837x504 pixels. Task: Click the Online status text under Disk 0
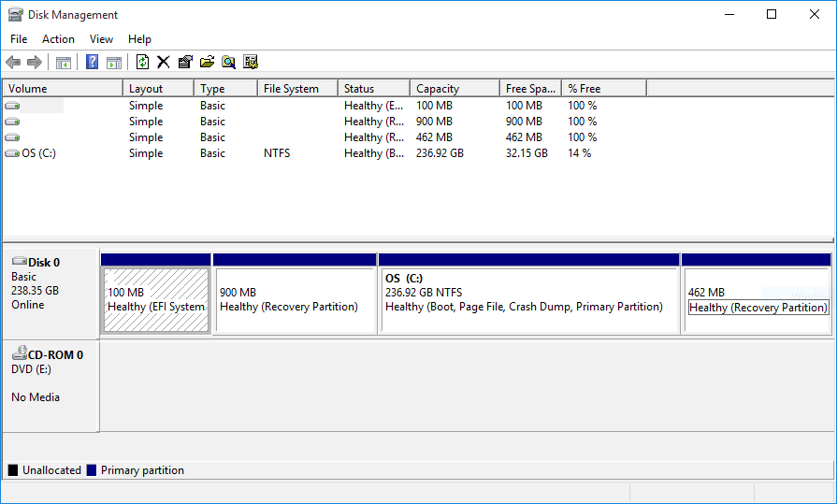(x=28, y=305)
